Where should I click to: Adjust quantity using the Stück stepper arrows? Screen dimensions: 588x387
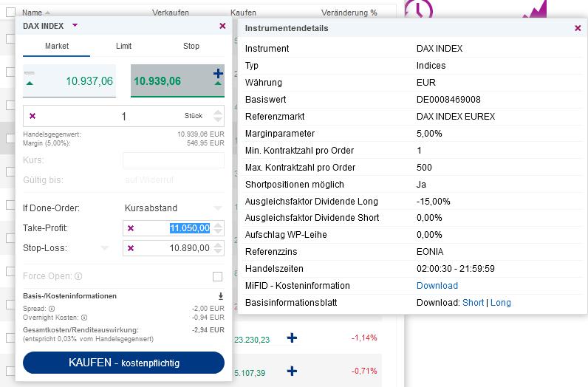(218, 116)
